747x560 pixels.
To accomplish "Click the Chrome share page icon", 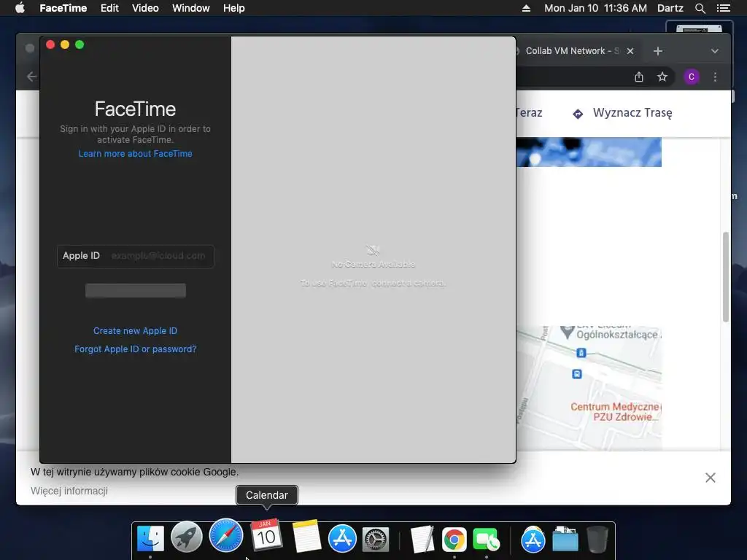I will 639,77.
